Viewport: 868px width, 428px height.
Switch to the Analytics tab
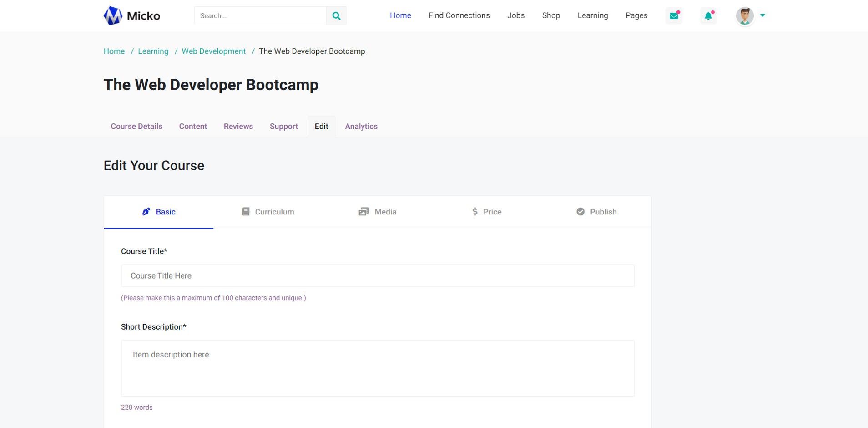[361, 127]
